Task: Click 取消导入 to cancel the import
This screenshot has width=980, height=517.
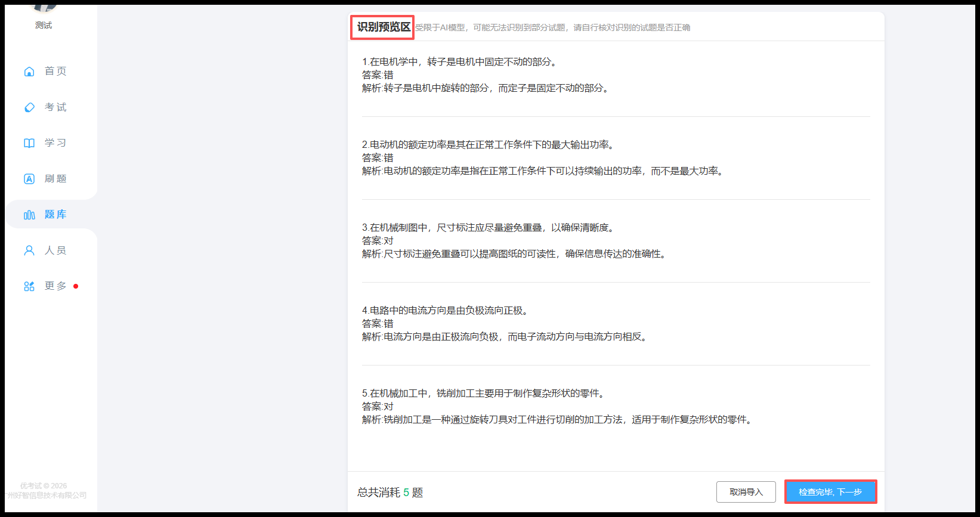Action: pyautogui.click(x=746, y=492)
